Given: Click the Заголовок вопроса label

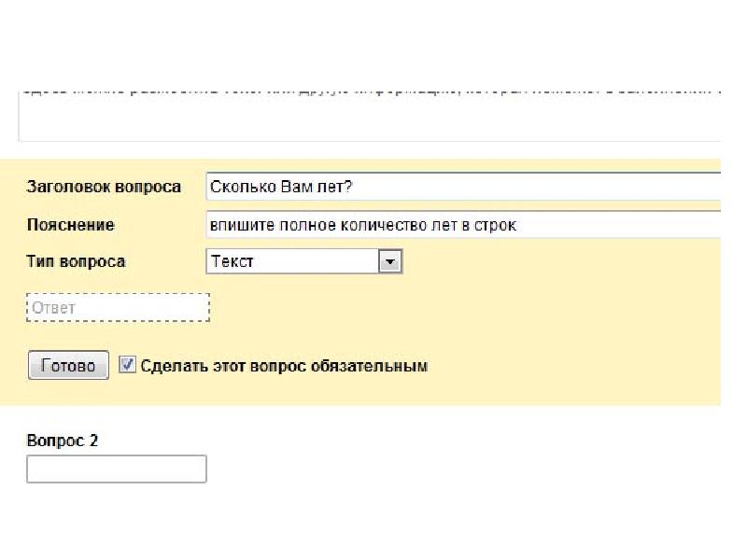Looking at the screenshot, I should point(104,187).
